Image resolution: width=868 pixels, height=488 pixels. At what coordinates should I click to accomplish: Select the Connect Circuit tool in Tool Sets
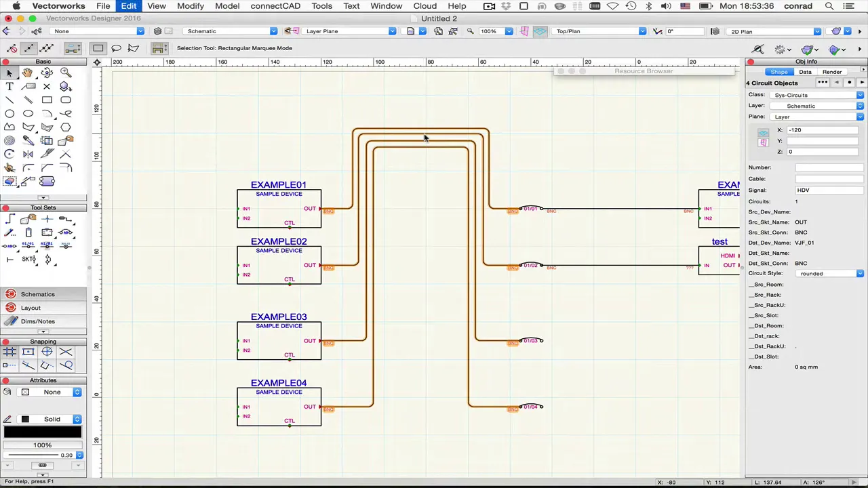coord(9,219)
